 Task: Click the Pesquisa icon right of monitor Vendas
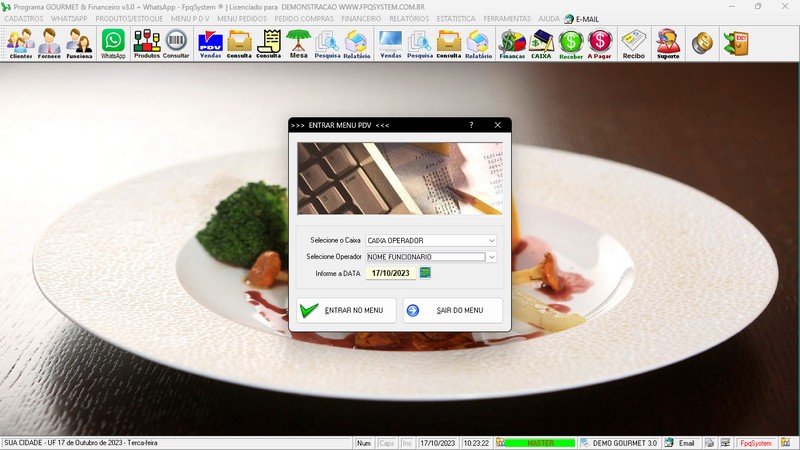[420, 44]
